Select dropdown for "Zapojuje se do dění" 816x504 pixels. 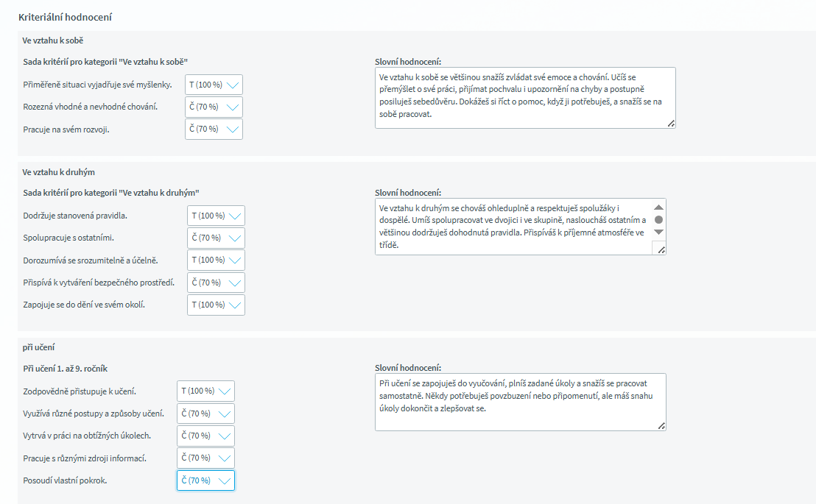click(217, 305)
